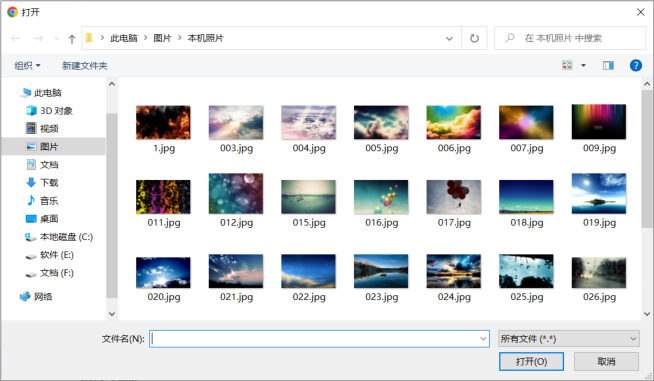Open the 所有文件 (*.*) file type dropdown

pyautogui.click(x=569, y=339)
